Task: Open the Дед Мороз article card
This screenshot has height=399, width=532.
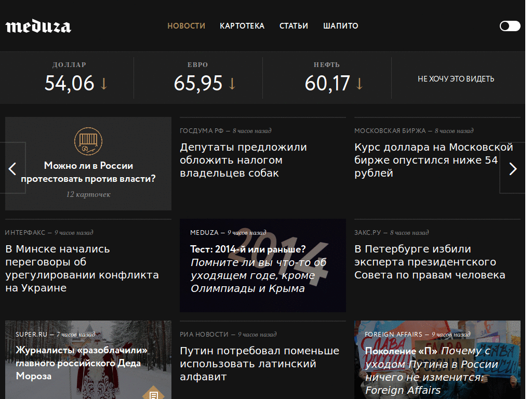Action: point(88,360)
